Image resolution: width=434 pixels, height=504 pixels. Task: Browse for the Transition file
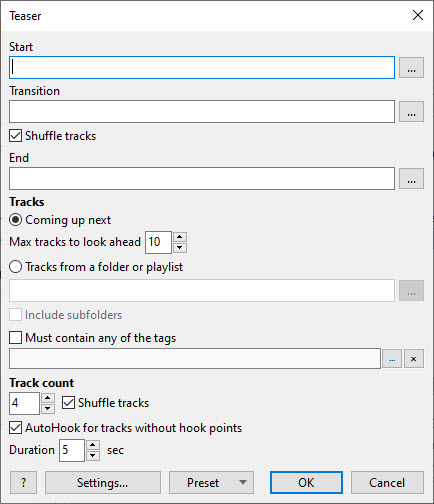click(x=411, y=112)
